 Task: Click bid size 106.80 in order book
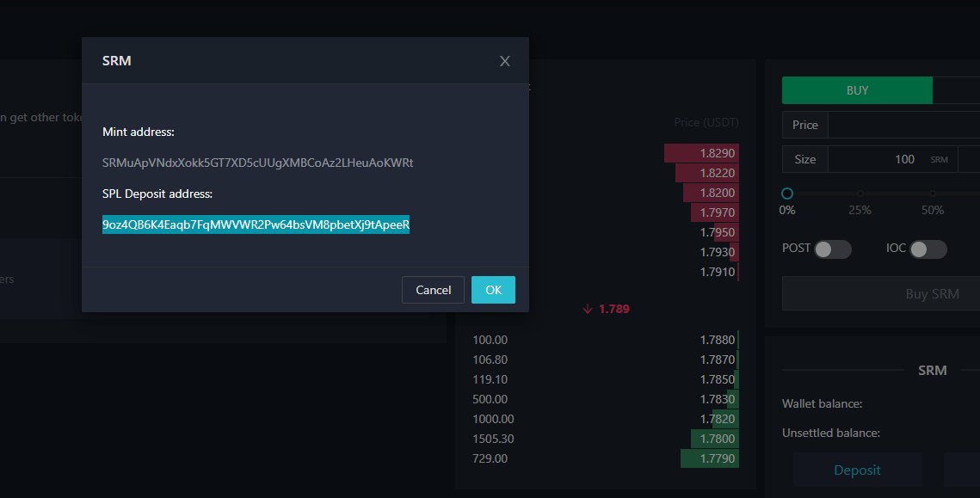490,360
